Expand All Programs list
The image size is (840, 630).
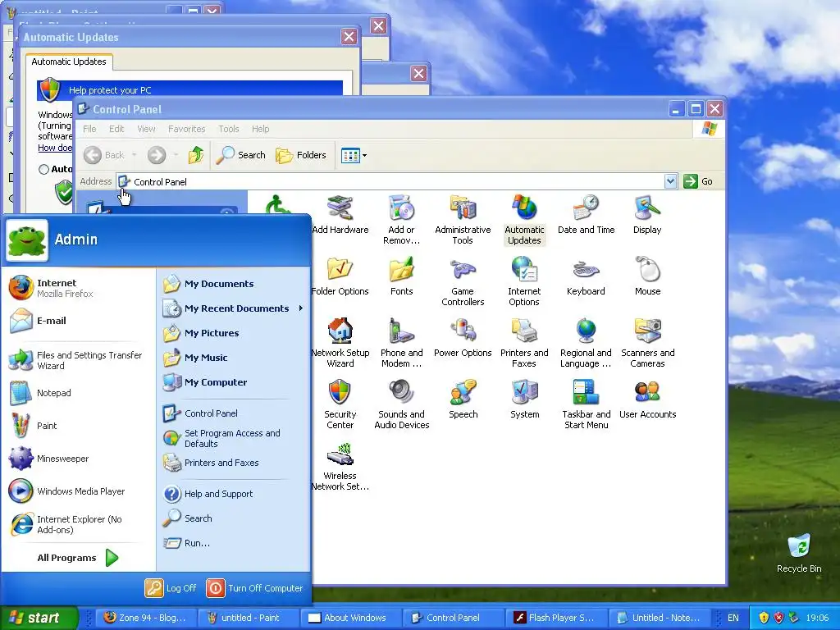76,558
